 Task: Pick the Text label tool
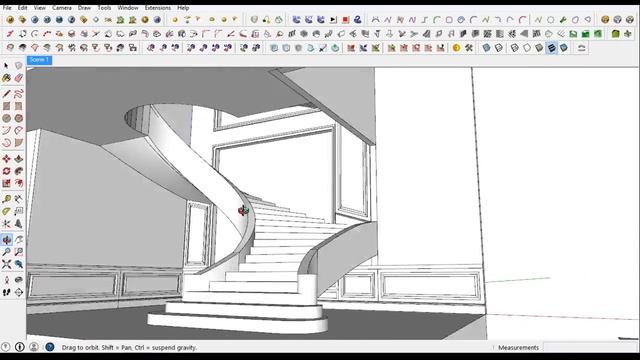(18, 211)
